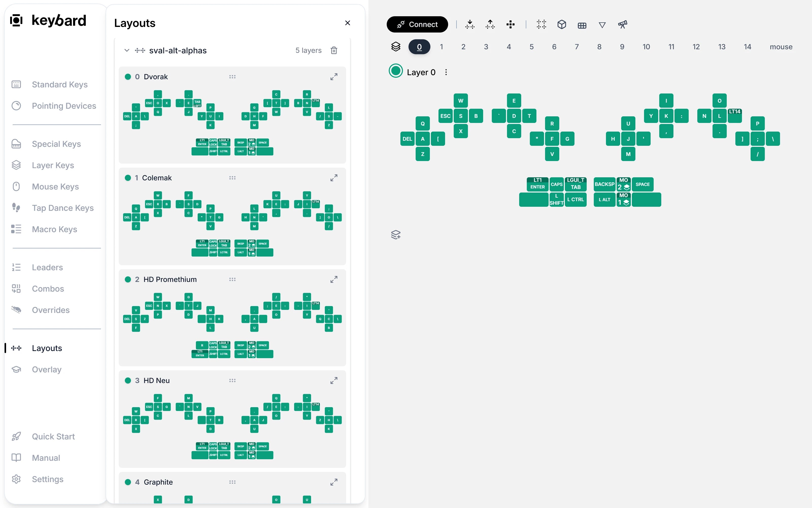Click the green color dot on HD Promethium
812x508 pixels.
(x=127, y=279)
